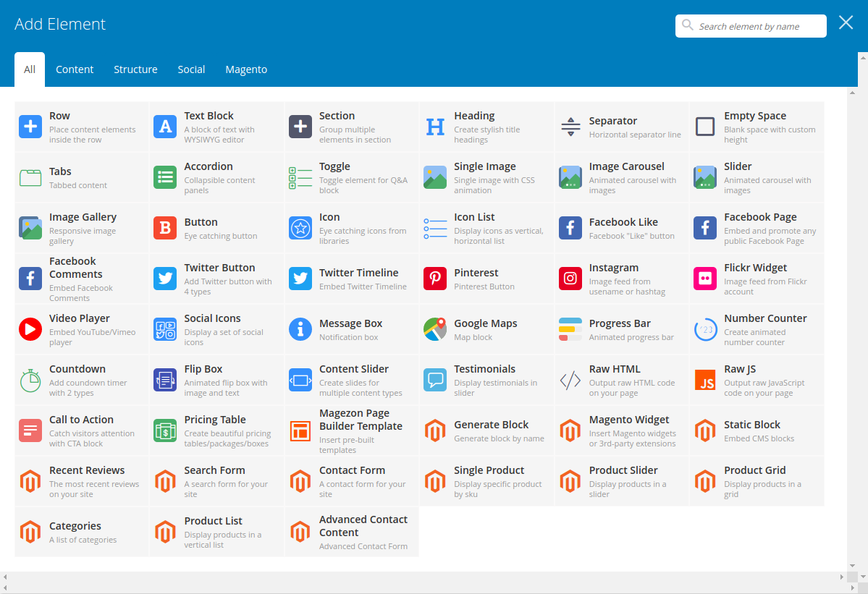Switch to the Social tab
The height and width of the screenshot is (594, 868).
coord(191,69)
